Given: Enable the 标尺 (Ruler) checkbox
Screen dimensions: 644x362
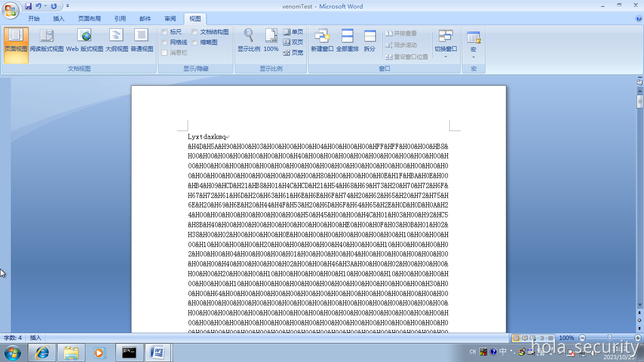Looking at the screenshot, I should (165, 32).
